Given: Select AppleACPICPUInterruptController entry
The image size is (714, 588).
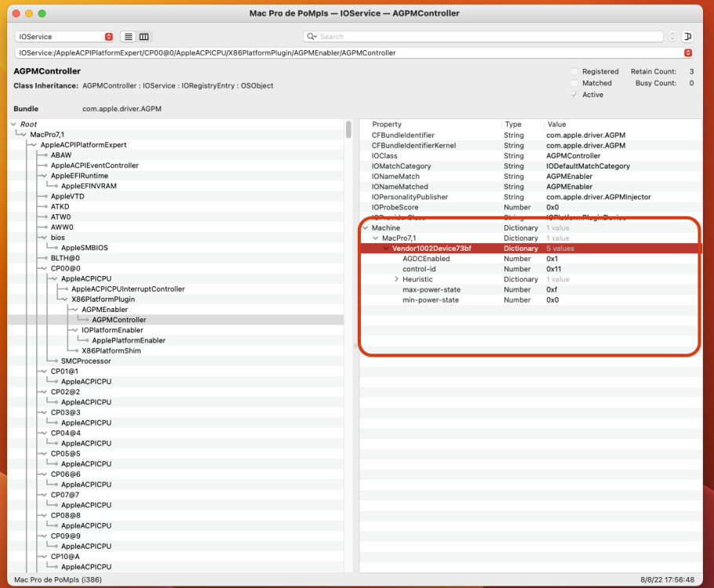Looking at the screenshot, I should (128, 289).
